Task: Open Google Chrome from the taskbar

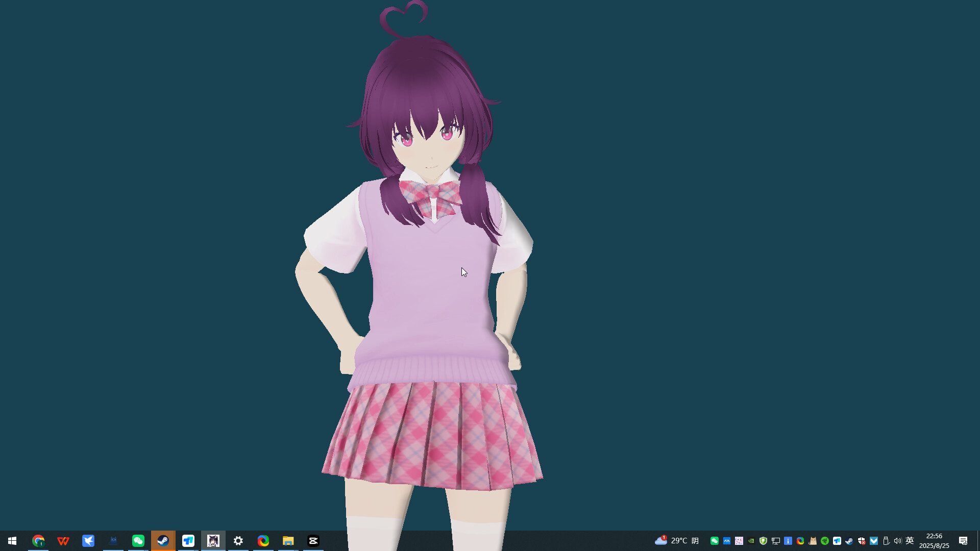Action: [38, 541]
